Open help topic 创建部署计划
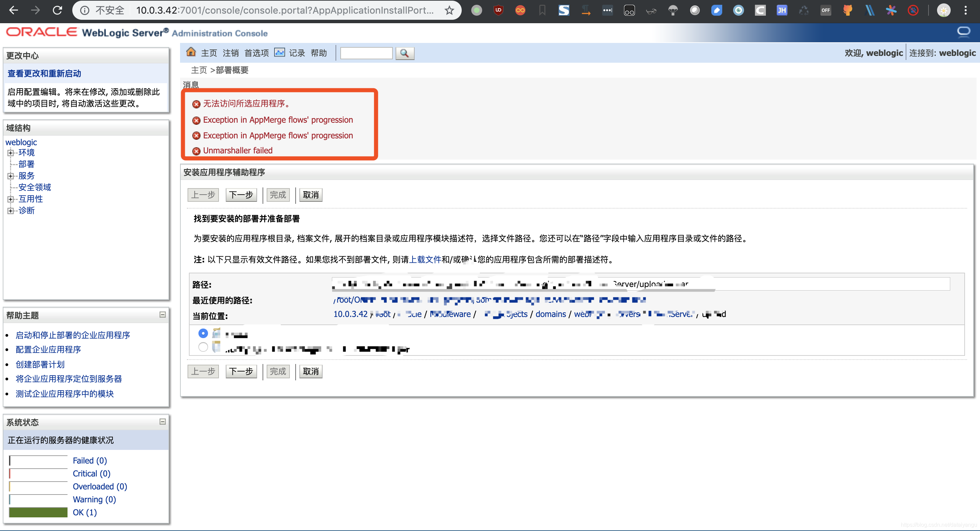Viewport: 980px width, 531px height. pyautogui.click(x=40, y=364)
